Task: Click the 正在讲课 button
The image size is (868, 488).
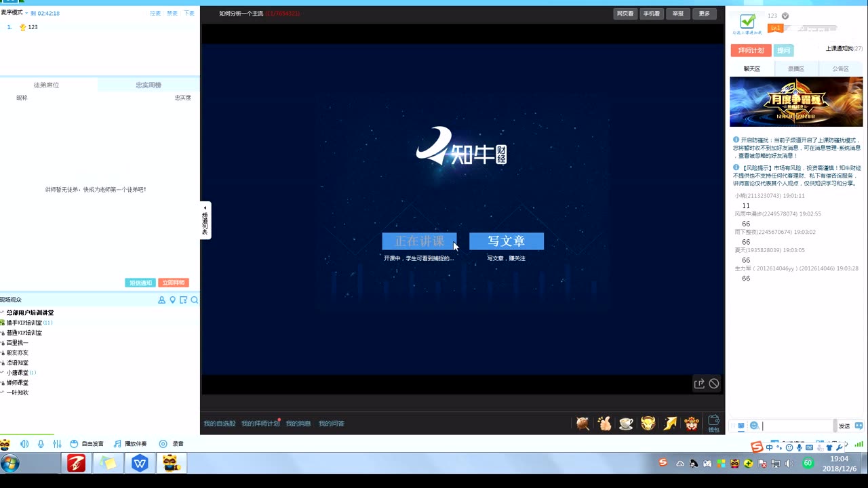Action: [x=419, y=241]
